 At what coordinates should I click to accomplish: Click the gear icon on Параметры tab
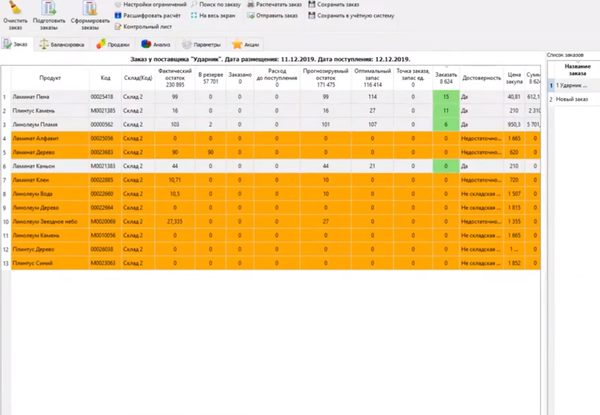[x=186, y=44]
